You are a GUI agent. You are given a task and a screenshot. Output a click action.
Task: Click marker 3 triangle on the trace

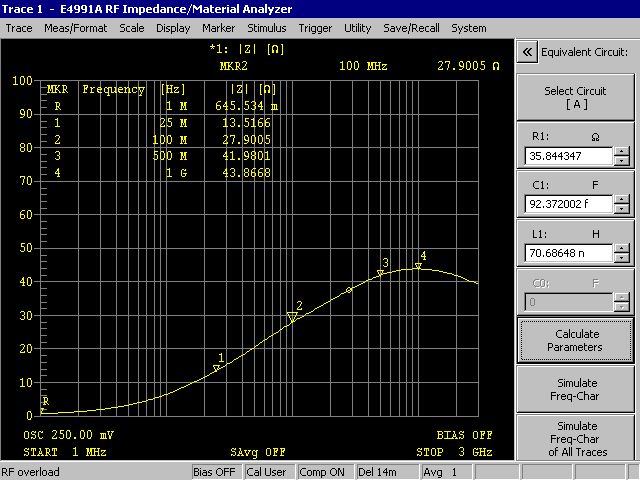378,273
